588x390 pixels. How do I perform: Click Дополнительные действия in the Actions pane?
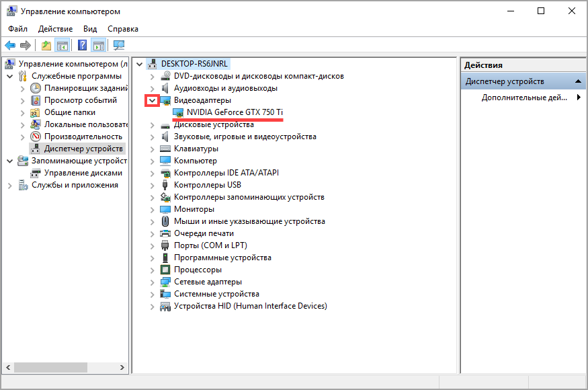tap(524, 97)
